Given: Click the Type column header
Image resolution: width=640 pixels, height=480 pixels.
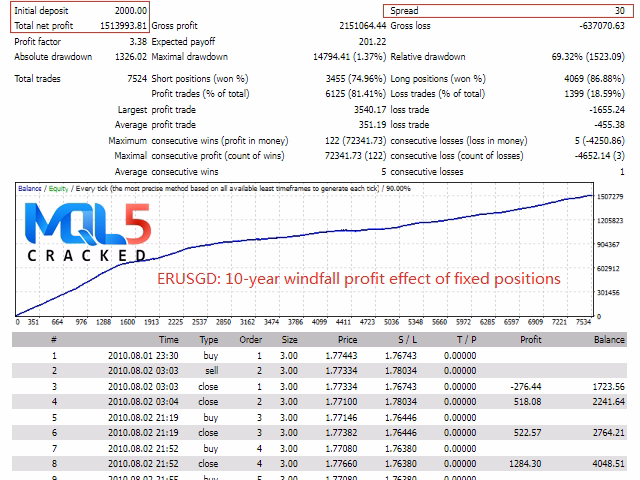Looking at the screenshot, I should [208, 340].
